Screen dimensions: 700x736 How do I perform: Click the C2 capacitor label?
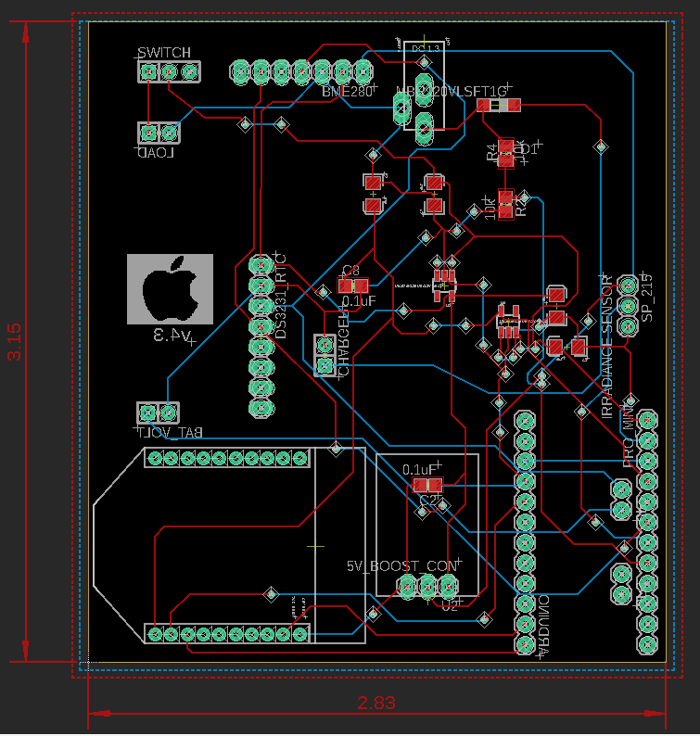[428, 500]
